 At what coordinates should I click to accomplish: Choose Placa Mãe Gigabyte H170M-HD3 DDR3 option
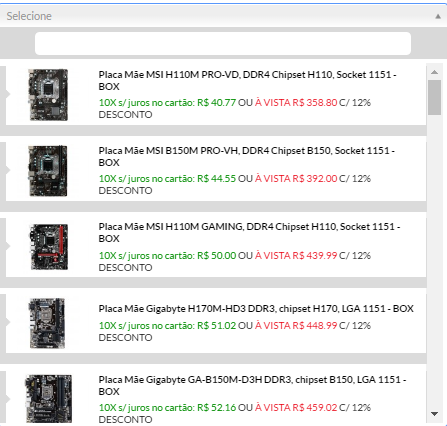[x=216, y=323]
